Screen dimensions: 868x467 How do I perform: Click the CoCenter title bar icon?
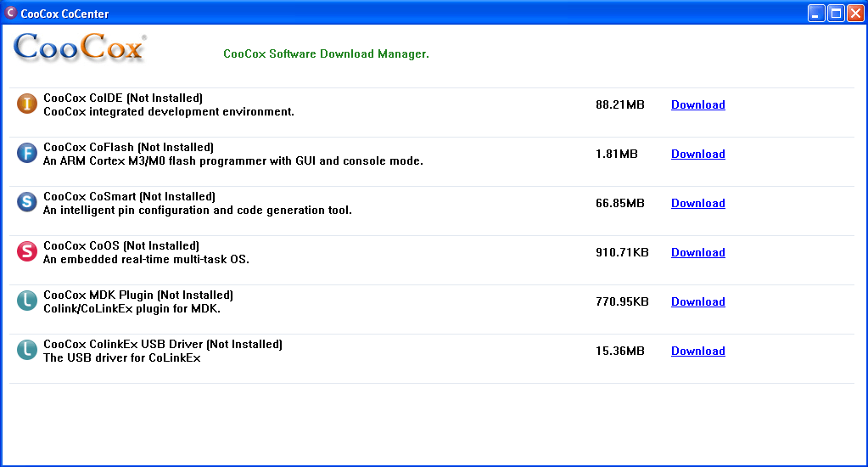(x=10, y=12)
